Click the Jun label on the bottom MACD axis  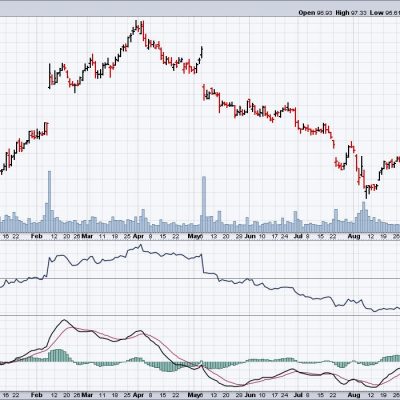[250, 395]
